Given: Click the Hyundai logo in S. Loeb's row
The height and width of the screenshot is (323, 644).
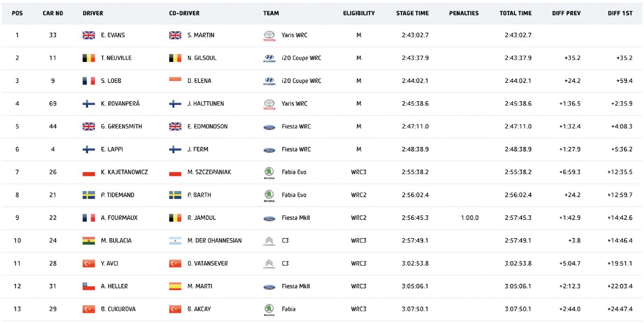Looking at the screenshot, I should pyautogui.click(x=269, y=81).
